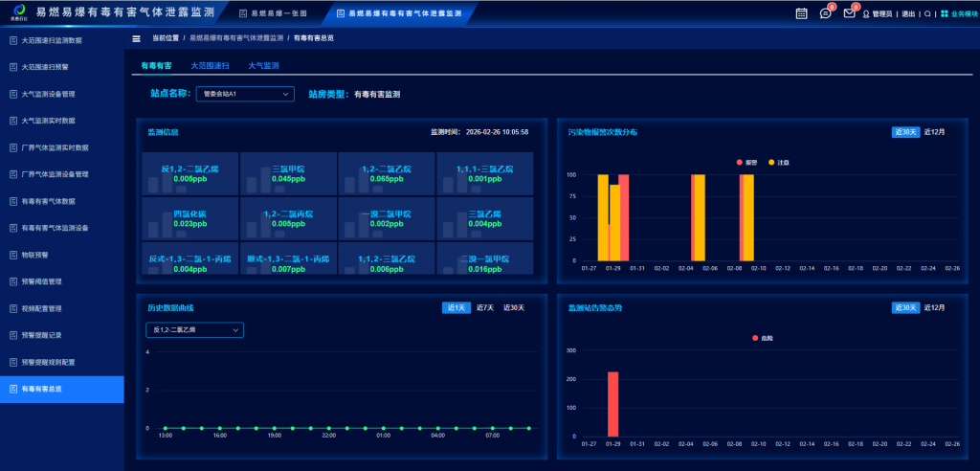Open the 易燃易爆一张图 top tab
980x471 pixels.
coord(274,13)
